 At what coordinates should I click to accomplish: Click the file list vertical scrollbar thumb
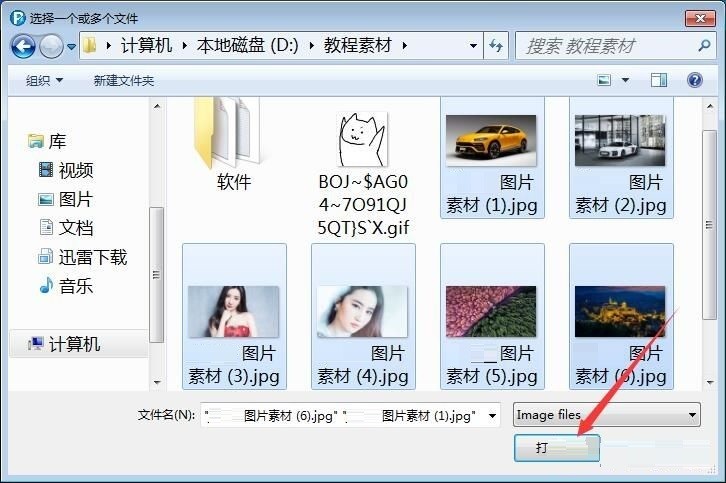[x=709, y=225]
